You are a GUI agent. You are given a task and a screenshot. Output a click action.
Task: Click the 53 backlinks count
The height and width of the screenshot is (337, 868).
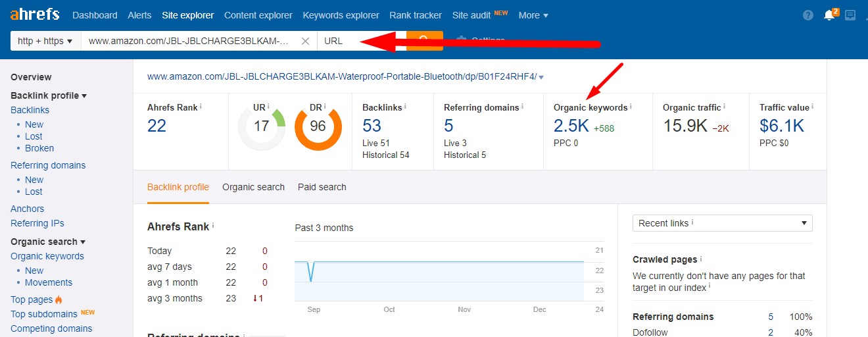point(372,126)
